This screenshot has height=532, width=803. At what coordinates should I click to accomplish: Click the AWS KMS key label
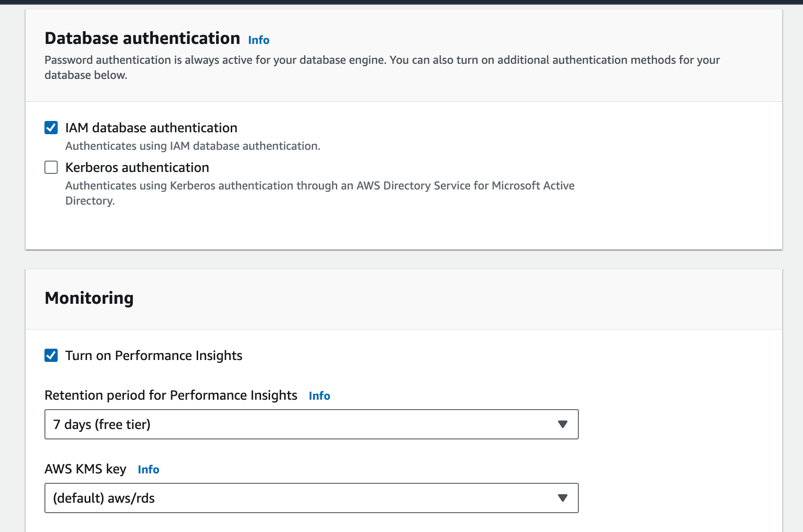86,469
